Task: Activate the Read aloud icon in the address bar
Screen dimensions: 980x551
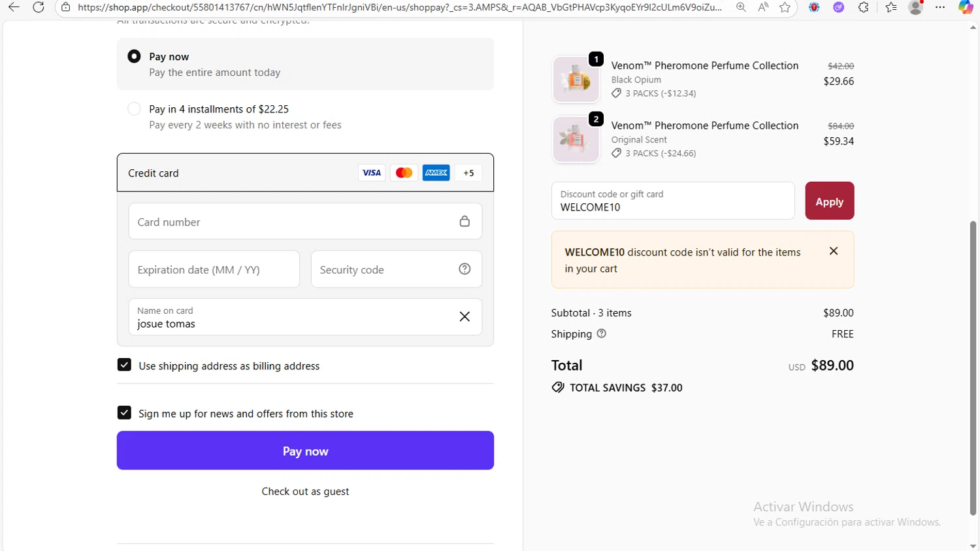Action: pos(763,7)
